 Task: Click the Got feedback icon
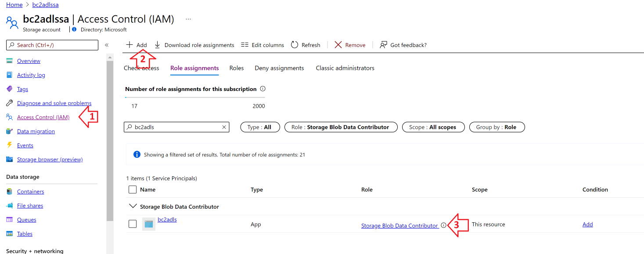coord(384,45)
